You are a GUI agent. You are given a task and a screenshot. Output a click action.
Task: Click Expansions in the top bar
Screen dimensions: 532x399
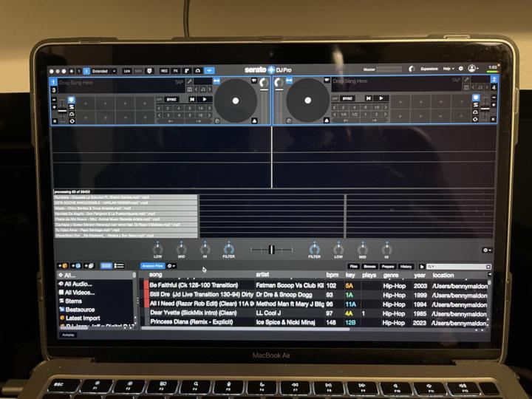click(x=429, y=69)
